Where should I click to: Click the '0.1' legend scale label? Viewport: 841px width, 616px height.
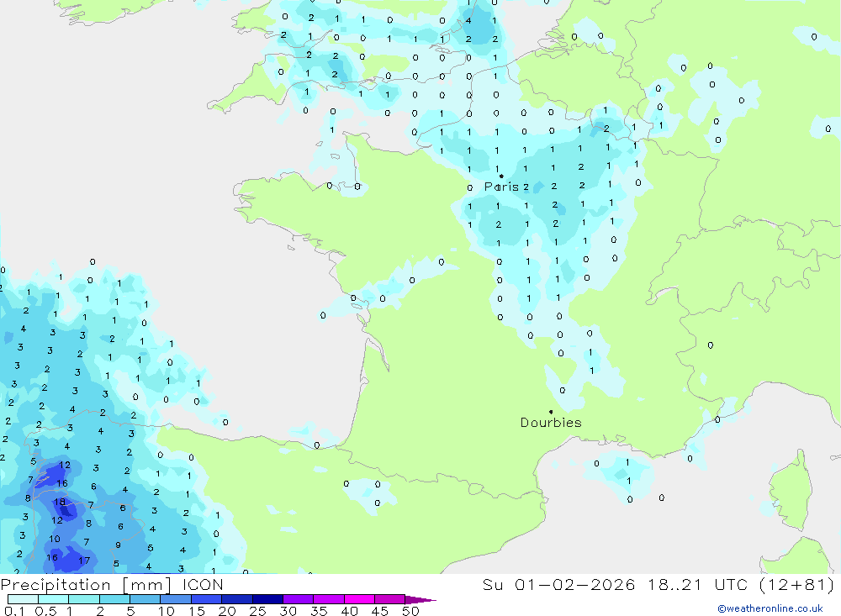point(14,611)
